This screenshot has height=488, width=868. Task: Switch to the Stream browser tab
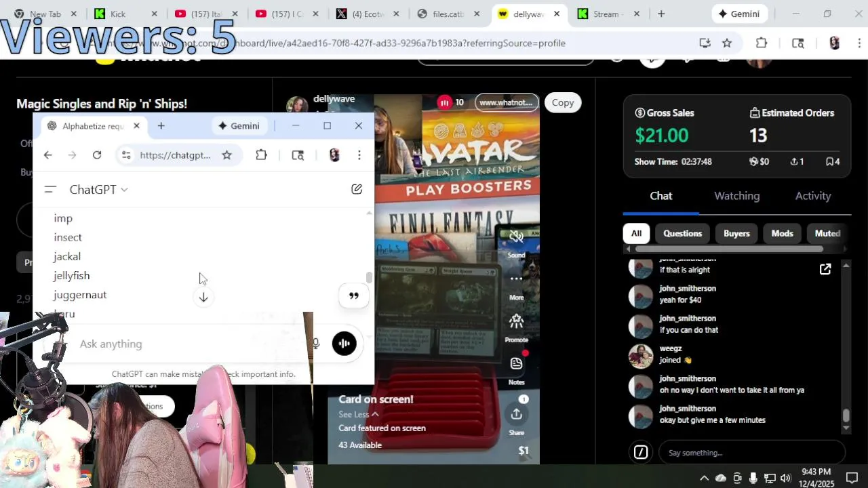(610, 14)
